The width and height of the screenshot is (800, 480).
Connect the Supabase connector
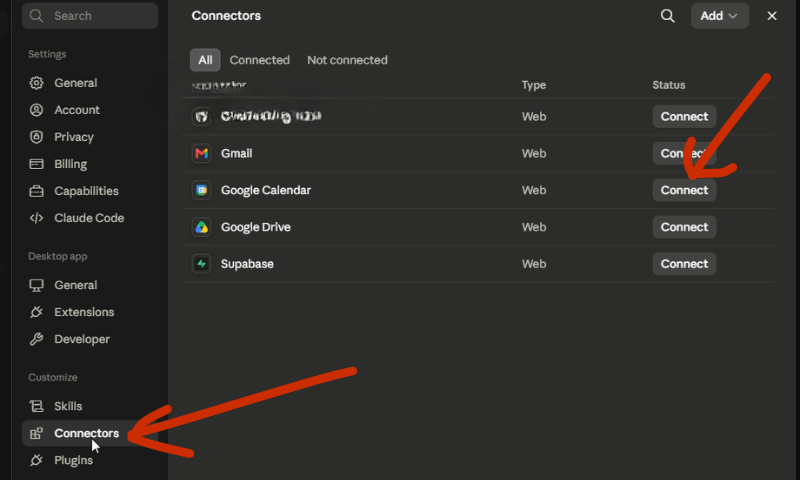click(684, 264)
